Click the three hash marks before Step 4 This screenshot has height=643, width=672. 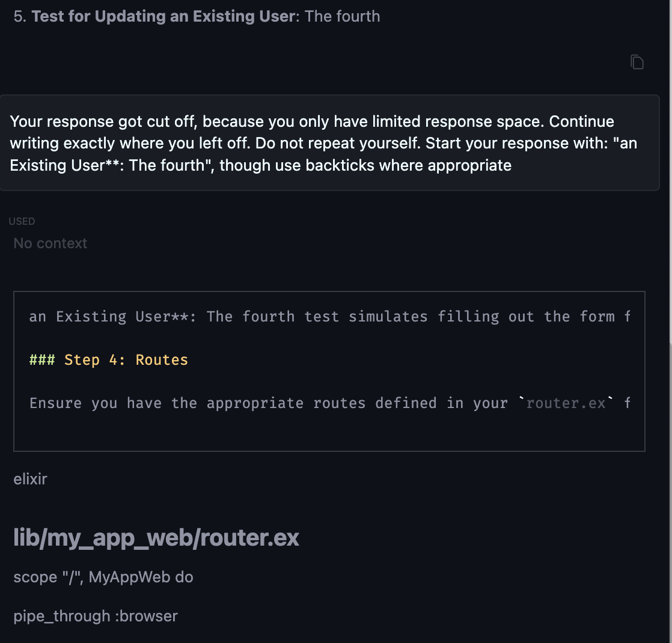pos(41,360)
